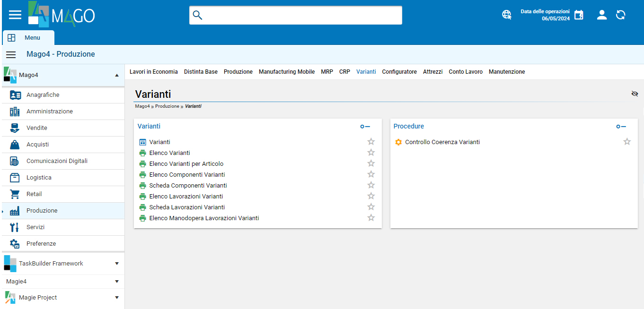Collapse the Mago4 sidebar group
The image size is (644, 309).
coord(117,75)
